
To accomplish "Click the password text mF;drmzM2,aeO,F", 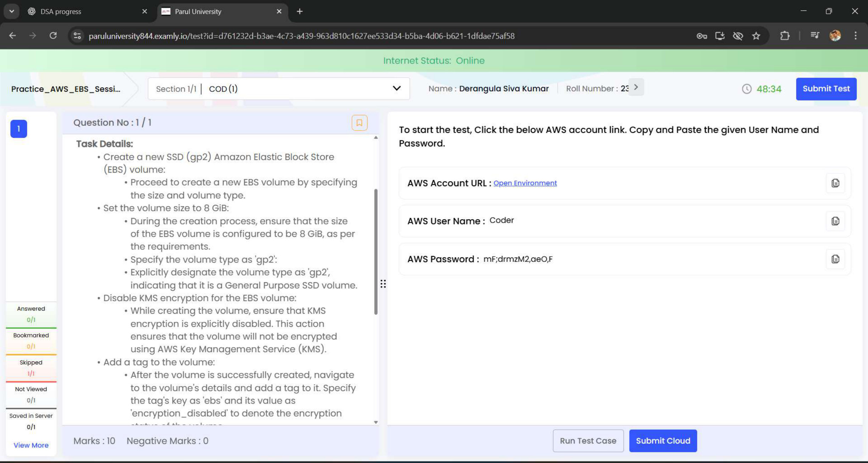I will click(518, 259).
